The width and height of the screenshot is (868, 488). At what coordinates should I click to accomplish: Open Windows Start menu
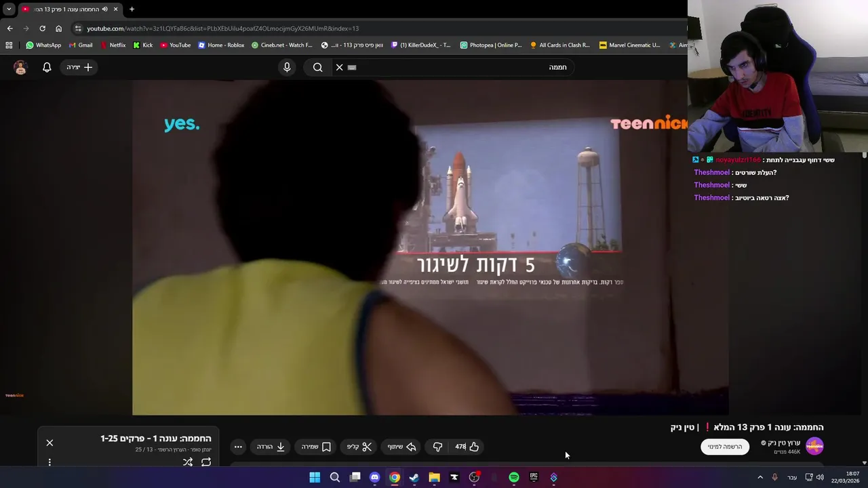[x=315, y=477]
